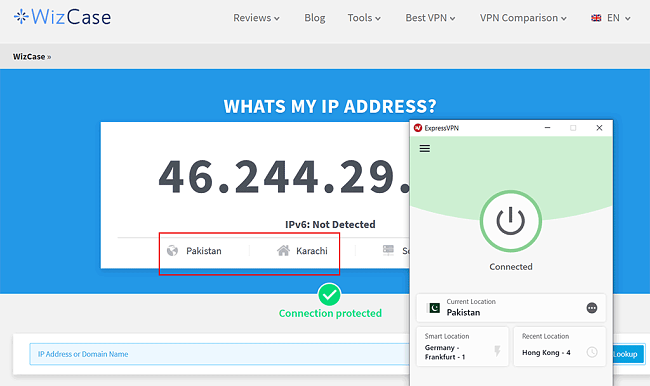Click the WizCase breadcrumb link
Image resolution: width=650 pixels, height=386 pixels.
point(29,56)
